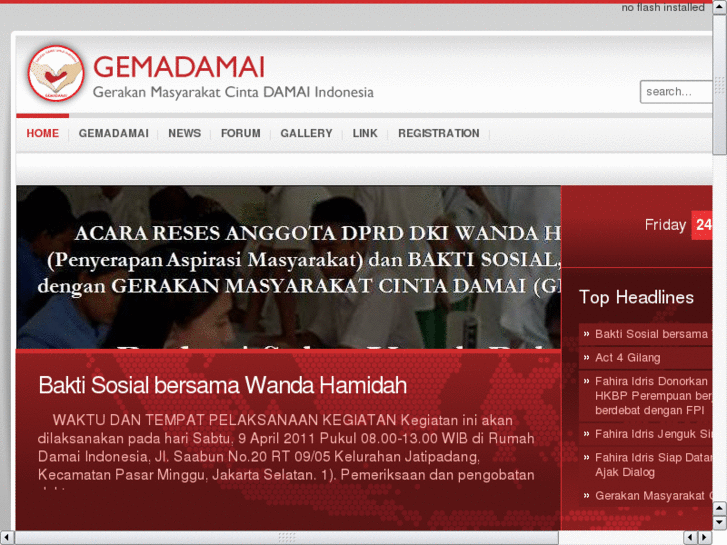Click the horizontal scrollbar left arrow at far left
The height and width of the screenshot is (545, 727).
point(6,538)
